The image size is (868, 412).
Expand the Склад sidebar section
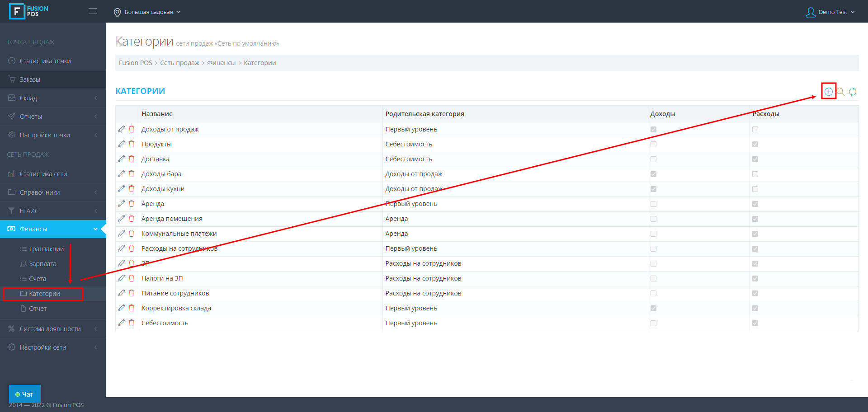(x=53, y=98)
